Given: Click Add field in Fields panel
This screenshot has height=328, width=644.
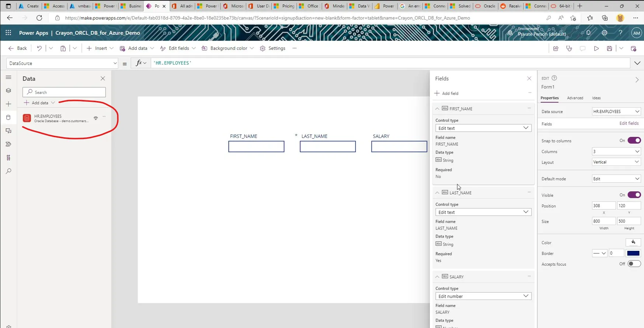Looking at the screenshot, I should (446, 93).
